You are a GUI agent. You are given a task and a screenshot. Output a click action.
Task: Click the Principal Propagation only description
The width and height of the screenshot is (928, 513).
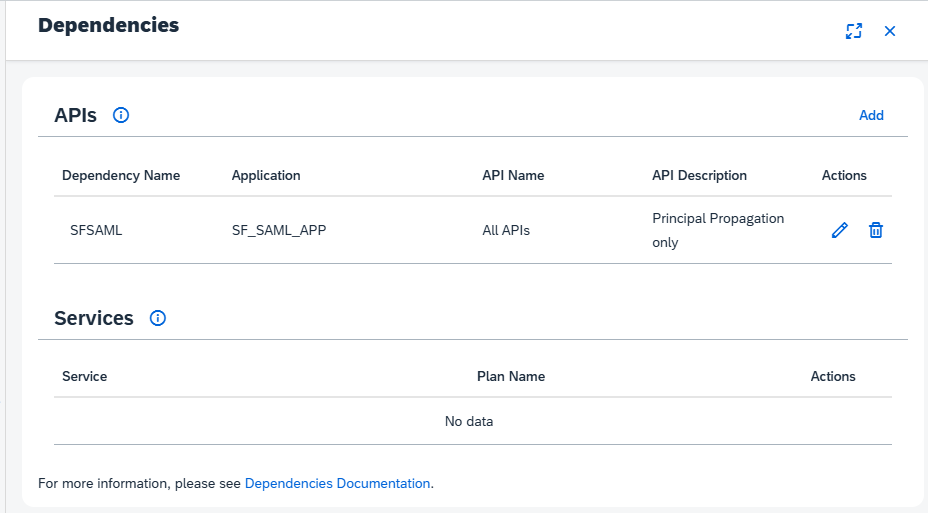tap(718, 230)
